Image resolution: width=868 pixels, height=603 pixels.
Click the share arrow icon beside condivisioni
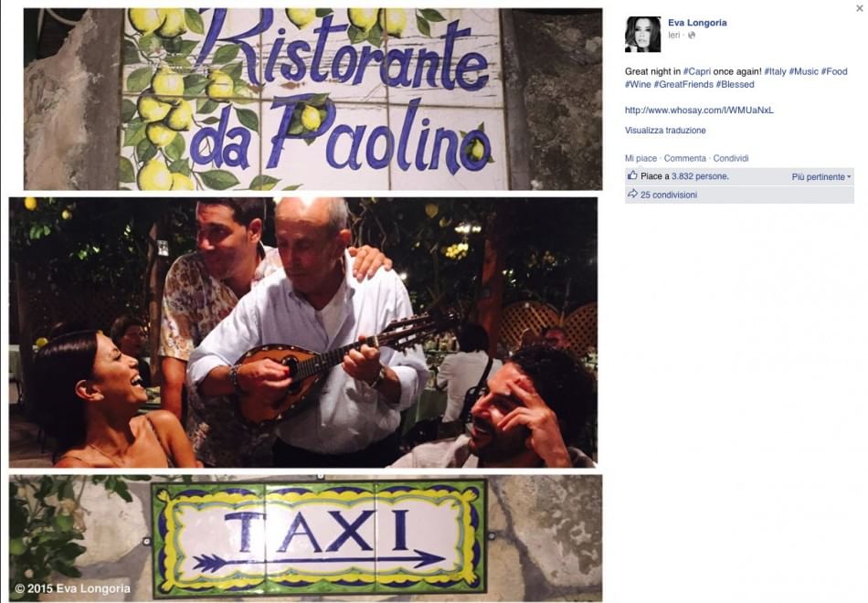632,194
